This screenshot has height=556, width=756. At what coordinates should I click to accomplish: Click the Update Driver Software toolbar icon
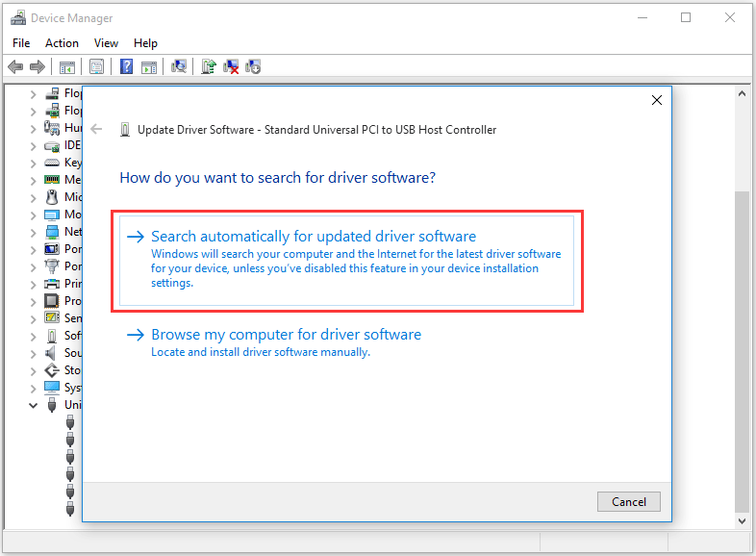[x=209, y=66]
